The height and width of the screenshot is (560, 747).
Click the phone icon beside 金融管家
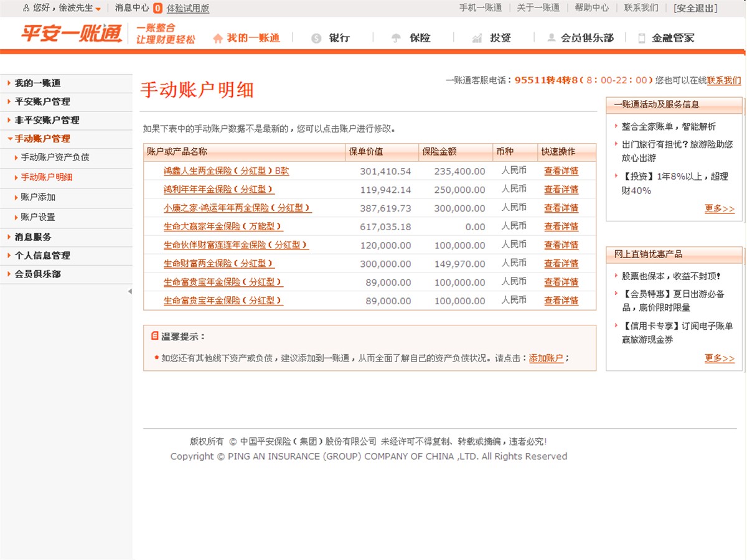[642, 39]
